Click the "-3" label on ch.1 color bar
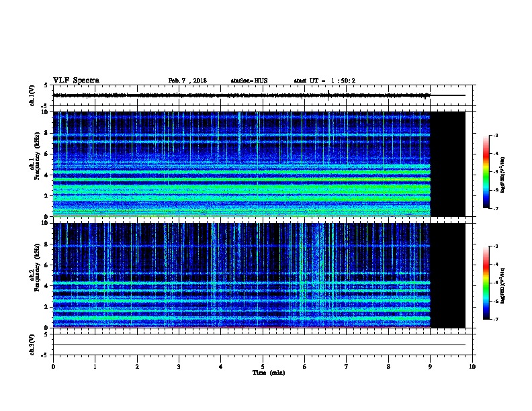The height and width of the screenshot is (411, 532). coord(495,135)
